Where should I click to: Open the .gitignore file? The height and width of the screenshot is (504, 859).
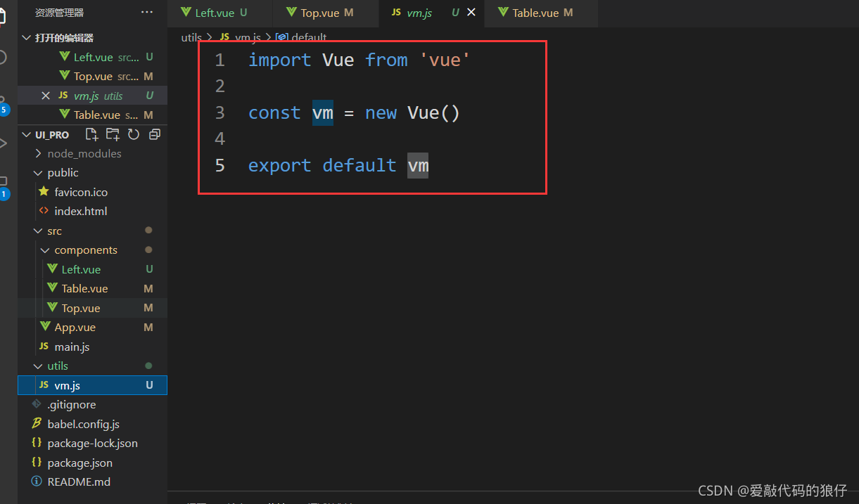92,405
